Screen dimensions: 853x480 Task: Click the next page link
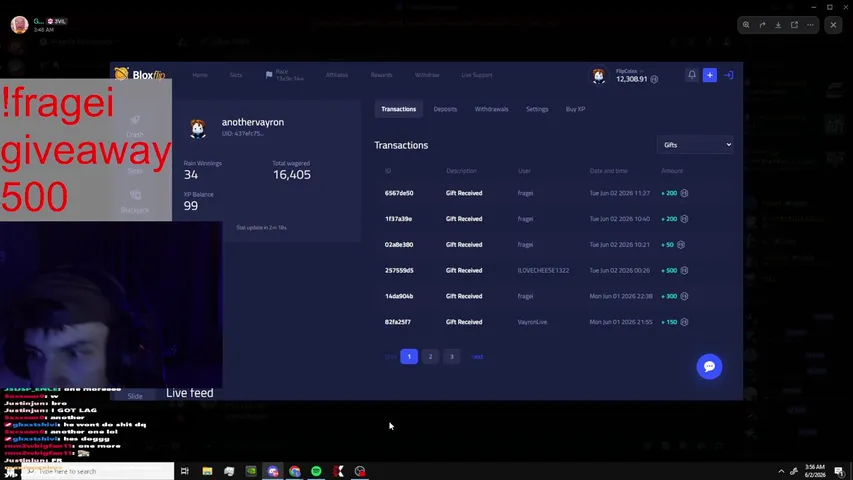click(x=477, y=357)
